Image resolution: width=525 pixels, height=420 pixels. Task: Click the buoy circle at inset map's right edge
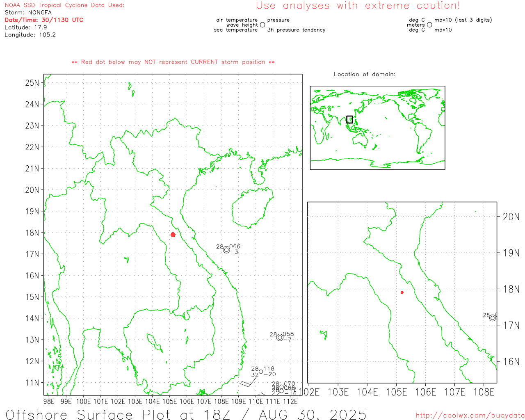(x=493, y=317)
